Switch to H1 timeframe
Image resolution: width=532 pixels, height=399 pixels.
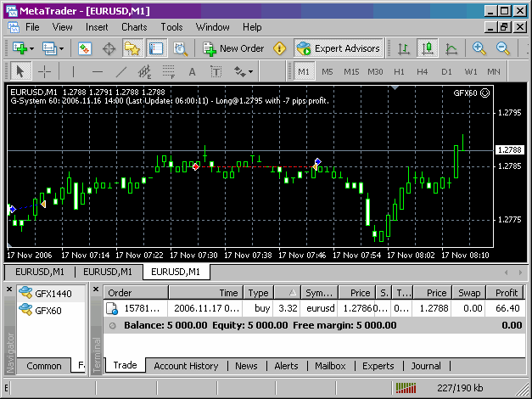(x=399, y=71)
